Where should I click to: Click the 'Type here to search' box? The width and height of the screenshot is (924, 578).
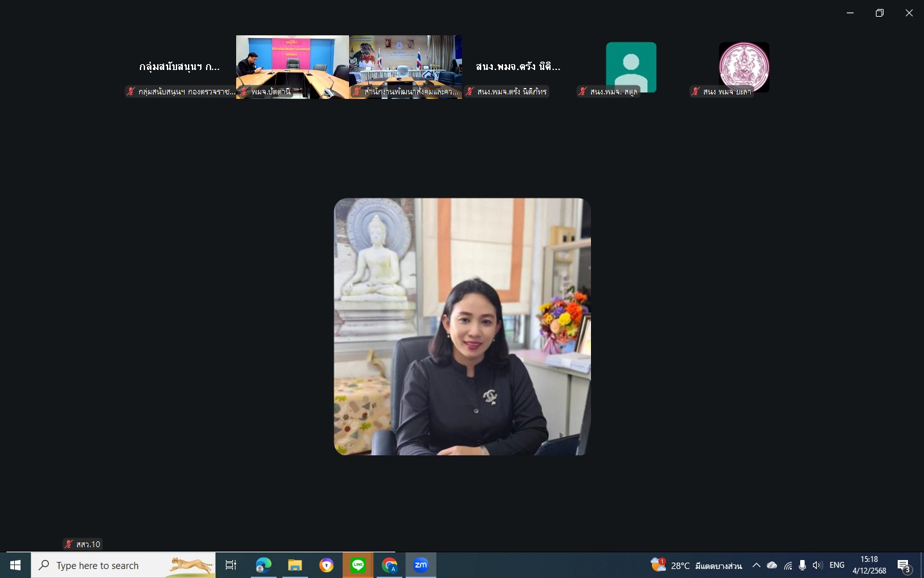(x=123, y=565)
